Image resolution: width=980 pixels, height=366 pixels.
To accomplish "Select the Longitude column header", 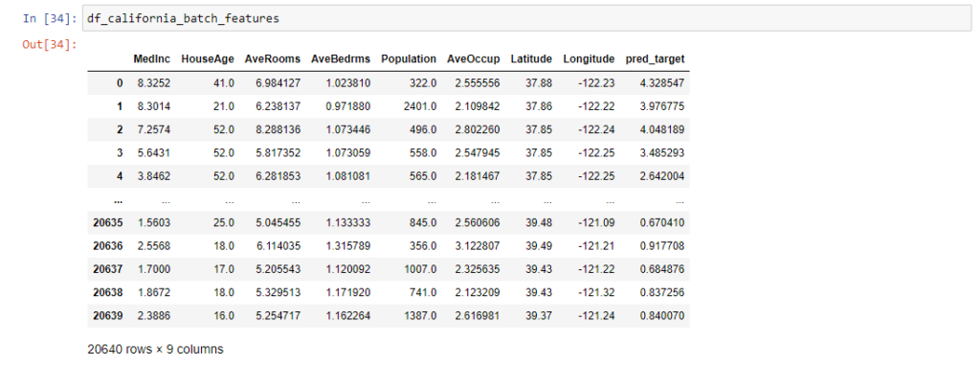I will tap(589, 58).
